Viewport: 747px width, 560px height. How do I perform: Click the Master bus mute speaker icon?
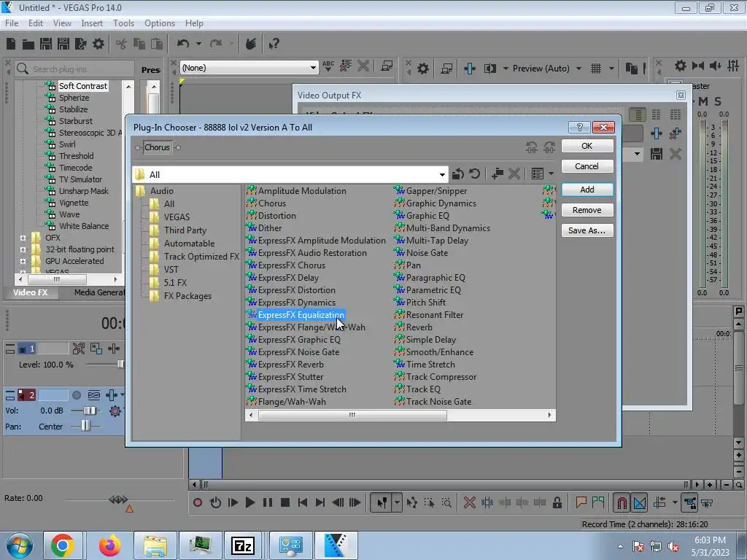tap(715, 66)
